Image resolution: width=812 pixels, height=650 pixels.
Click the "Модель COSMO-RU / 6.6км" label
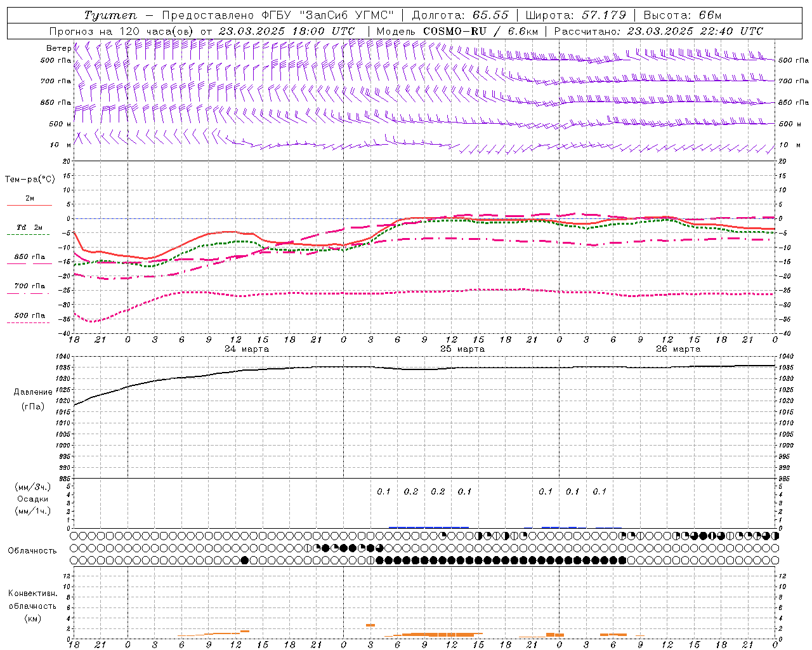457,31
